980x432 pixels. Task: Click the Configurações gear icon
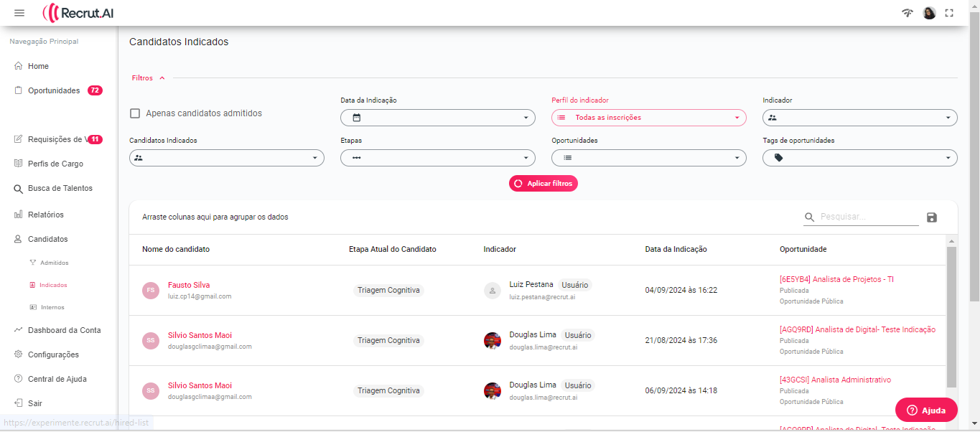coord(19,354)
